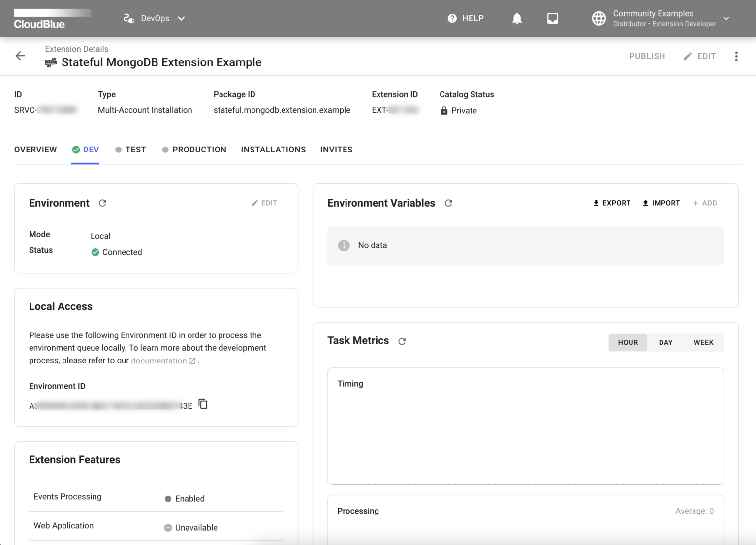
Task: Open the TEST environment tab
Action: [130, 150]
